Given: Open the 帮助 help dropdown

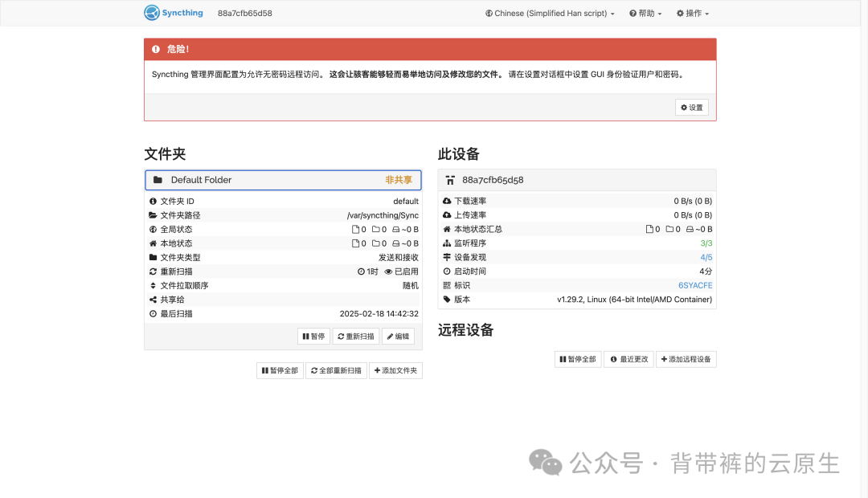Looking at the screenshot, I should click(x=645, y=14).
